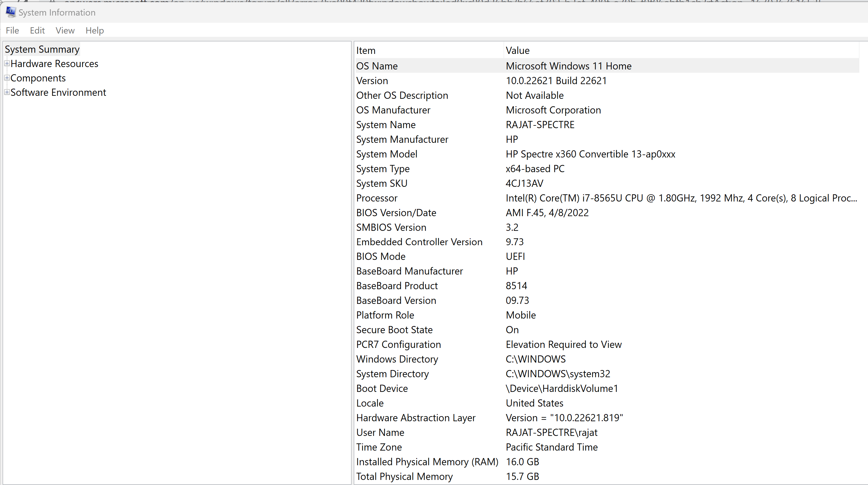Click the C:\WINDOWS\system32 value
The image size is (868, 485).
click(558, 374)
